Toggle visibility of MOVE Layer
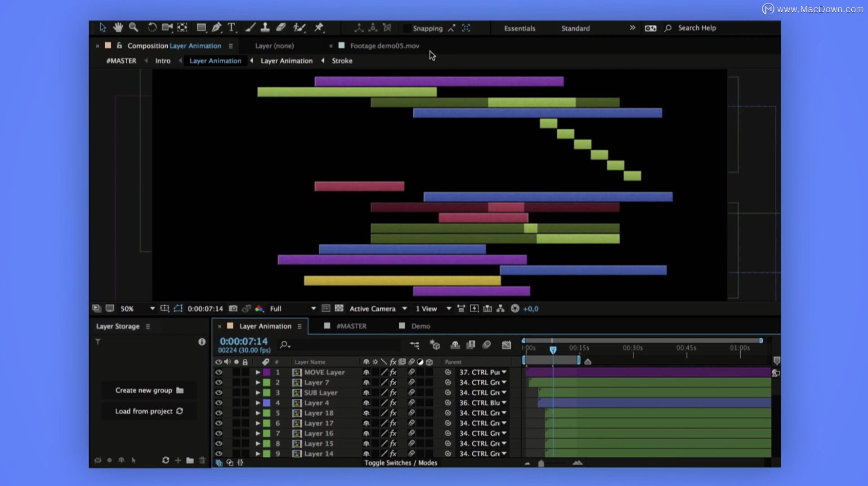 (x=218, y=372)
